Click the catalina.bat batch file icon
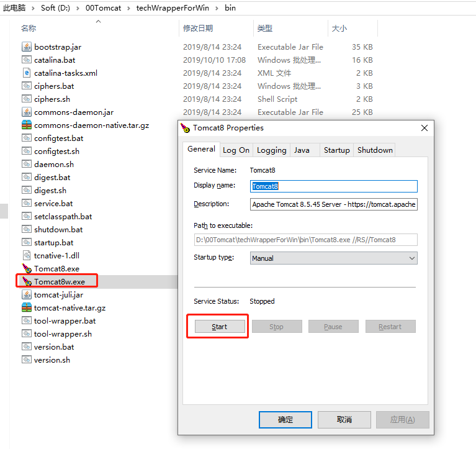 point(27,60)
